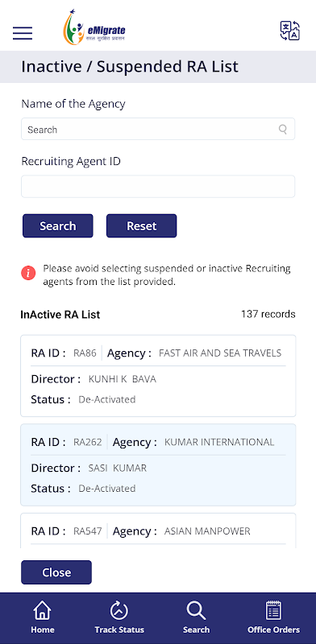Click the red info alert icon
Image resolution: width=316 pixels, height=644 pixels.
click(28, 273)
